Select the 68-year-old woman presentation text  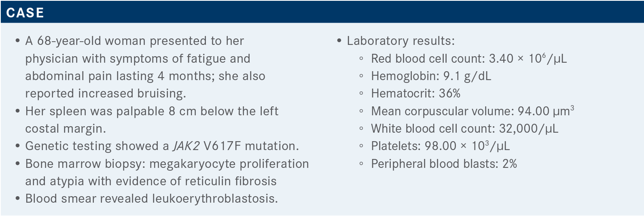tap(145, 67)
